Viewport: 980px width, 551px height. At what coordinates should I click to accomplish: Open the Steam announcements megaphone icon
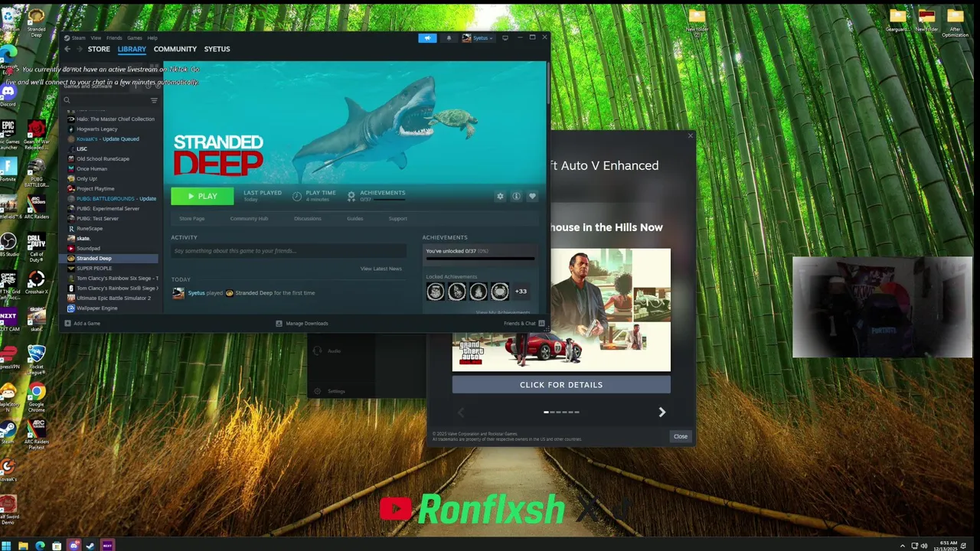coord(427,37)
